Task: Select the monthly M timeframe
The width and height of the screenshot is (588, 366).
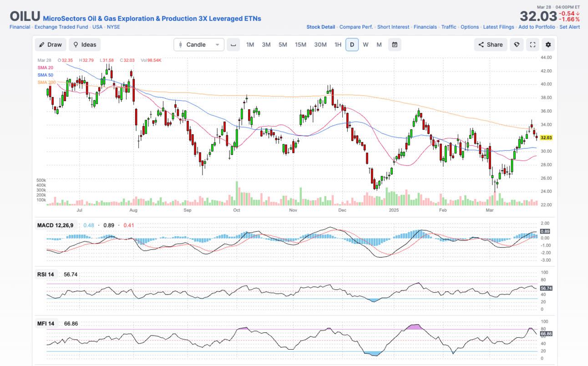Action: [x=379, y=45]
